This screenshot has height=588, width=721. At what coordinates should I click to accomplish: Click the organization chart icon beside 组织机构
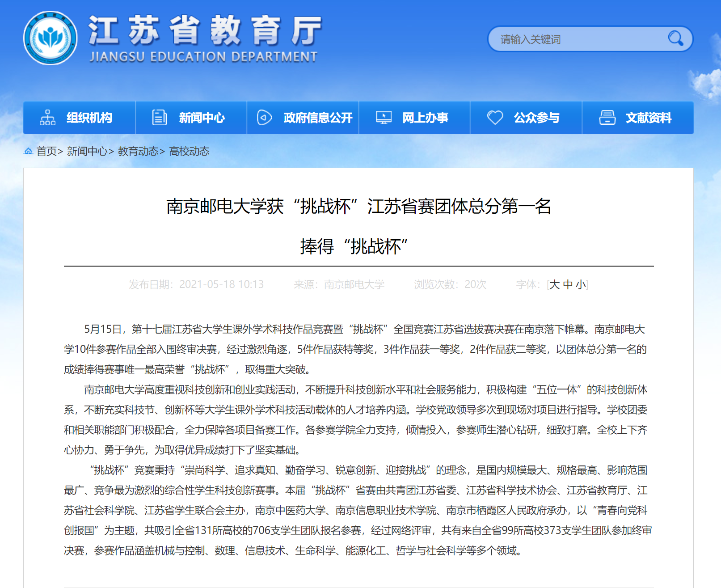pyautogui.click(x=47, y=118)
